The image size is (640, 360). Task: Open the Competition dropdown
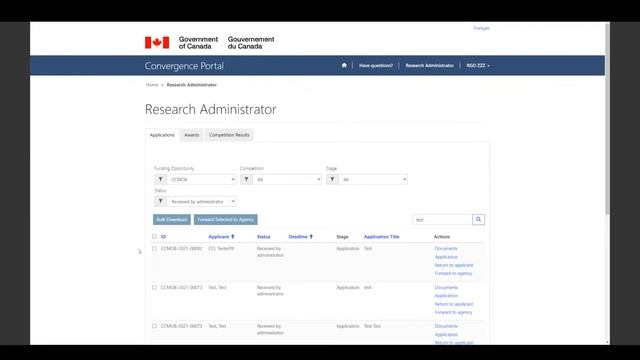tap(287, 179)
